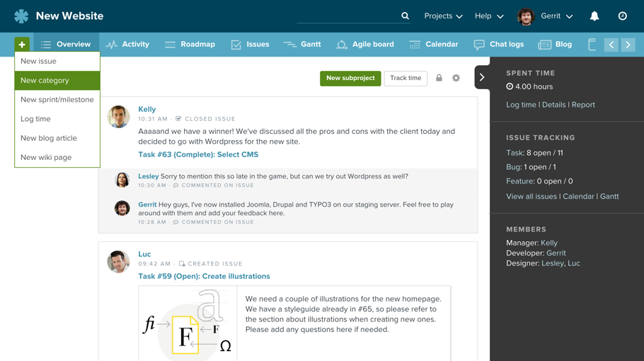Click the 4.00 hours spent time value
The image size is (644, 361).
tap(534, 86)
